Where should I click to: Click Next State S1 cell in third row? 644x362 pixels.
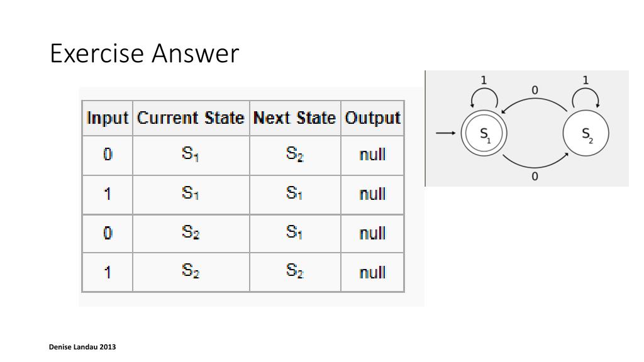tap(295, 234)
